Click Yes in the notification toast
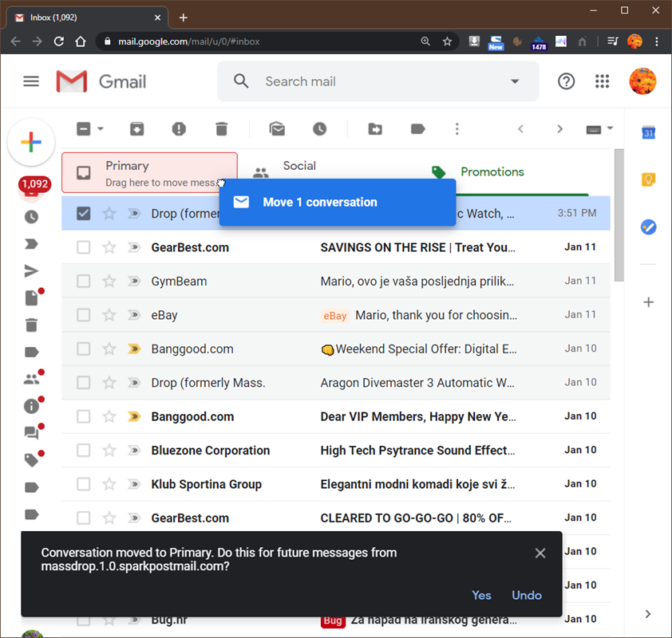 (x=481, y=595)
